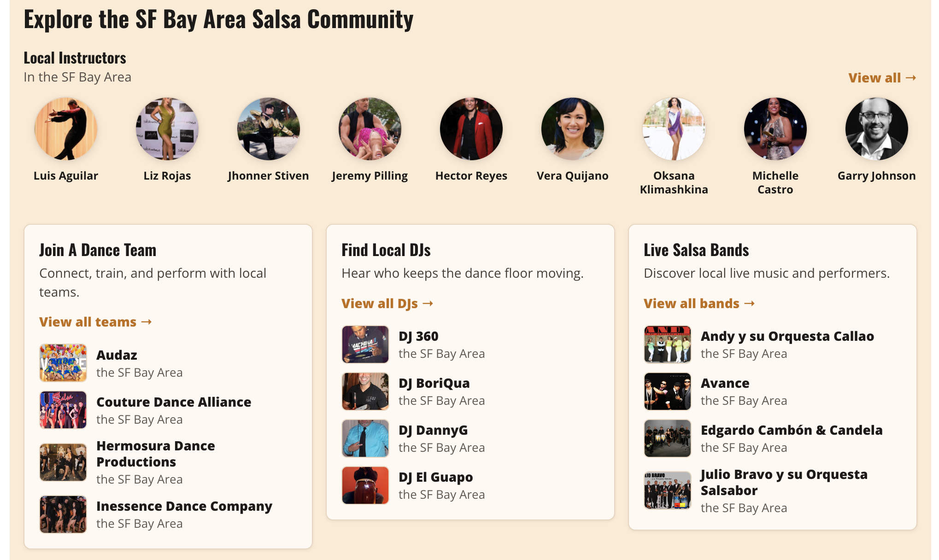This screenshot has height=560, width=939.
Task: Open the View all DJs link
Action: 387,303
